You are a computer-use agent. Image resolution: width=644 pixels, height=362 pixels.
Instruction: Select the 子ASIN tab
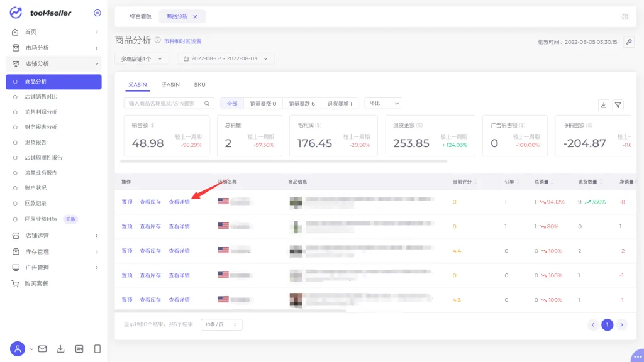[170, 85]
